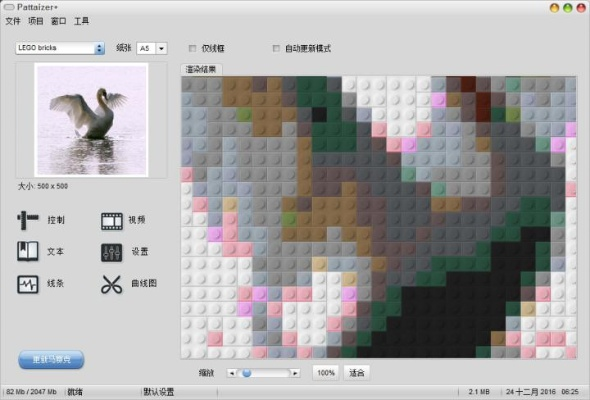590x400 pixels.
Task: Open the 工具 menu
Action: tap(81, 21)
